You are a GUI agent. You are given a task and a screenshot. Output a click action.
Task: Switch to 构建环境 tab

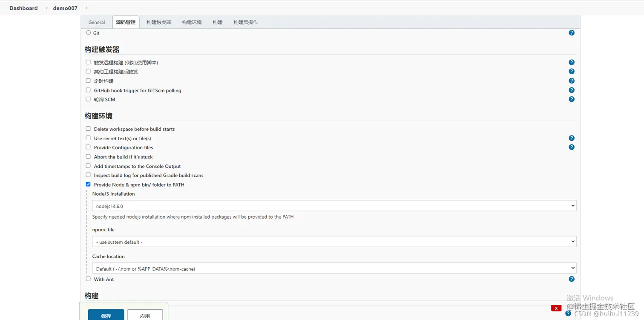pos(192,22)
